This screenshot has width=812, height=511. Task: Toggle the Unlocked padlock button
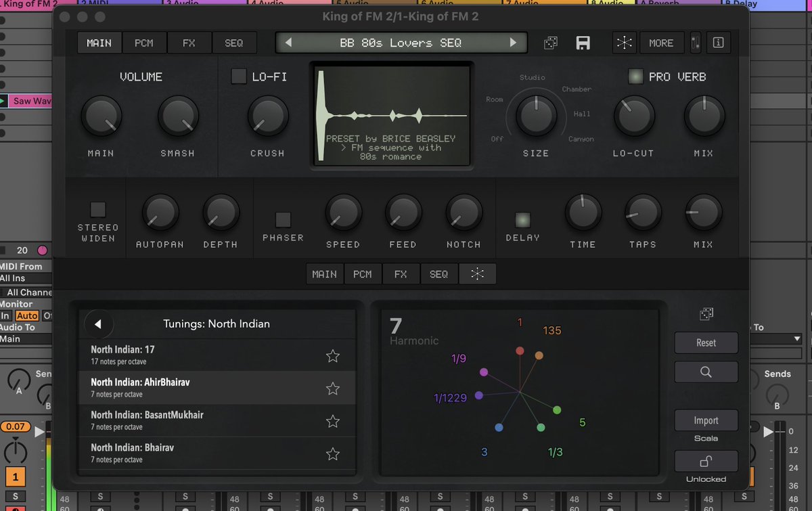click(706, 462)
